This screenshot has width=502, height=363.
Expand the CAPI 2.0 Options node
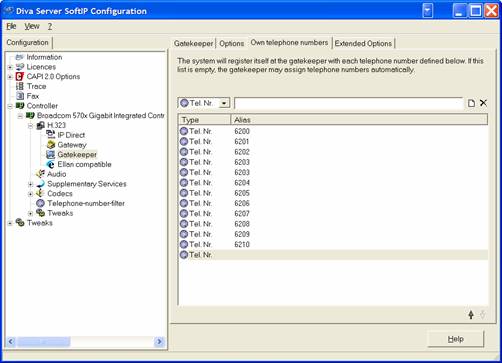[10, 77]
